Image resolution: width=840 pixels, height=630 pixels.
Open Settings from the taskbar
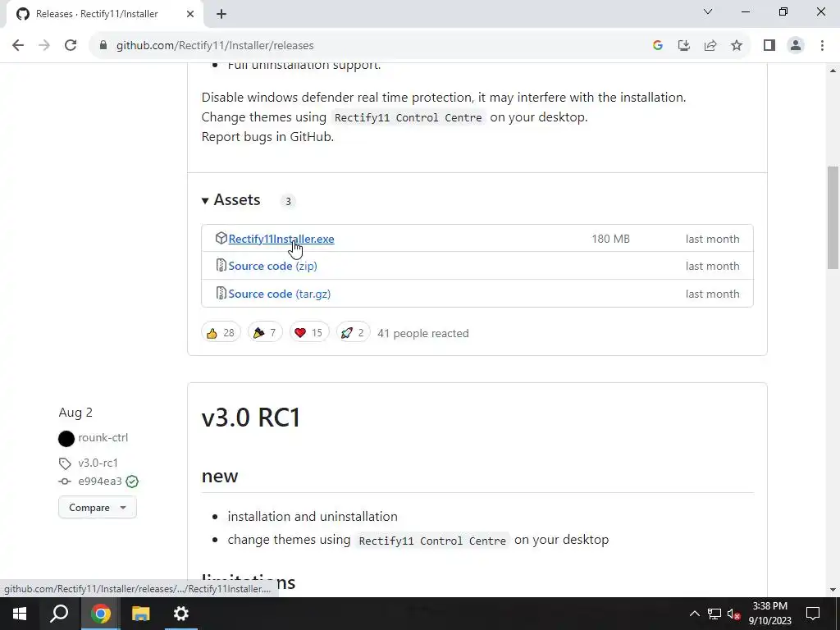click(x=181, y=614)
